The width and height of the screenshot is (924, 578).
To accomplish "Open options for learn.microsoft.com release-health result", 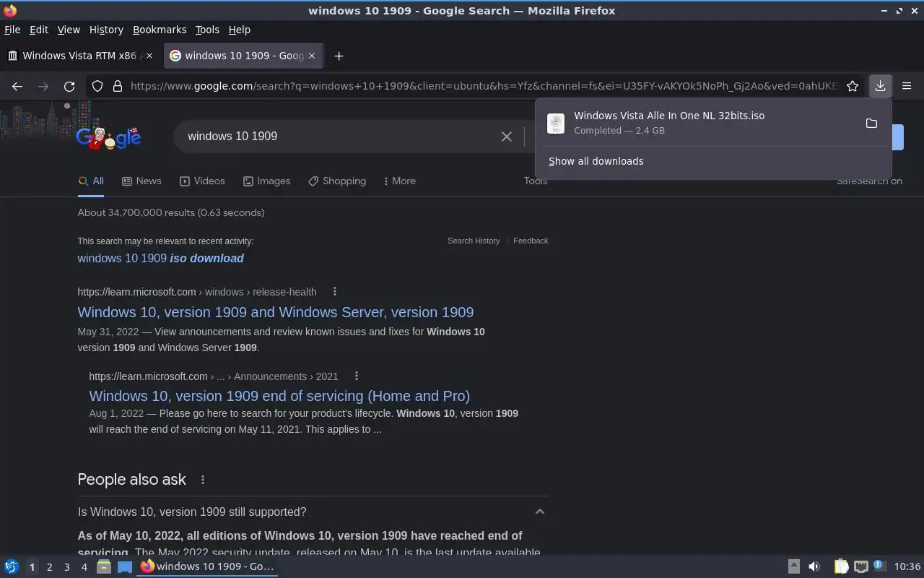I will click(334, 291).
